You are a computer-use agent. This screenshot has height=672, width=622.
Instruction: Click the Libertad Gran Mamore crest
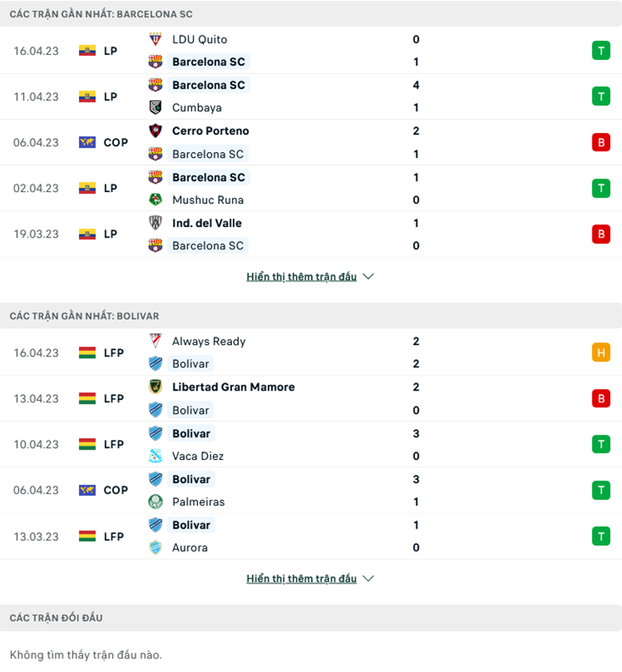tap(155, 387)
